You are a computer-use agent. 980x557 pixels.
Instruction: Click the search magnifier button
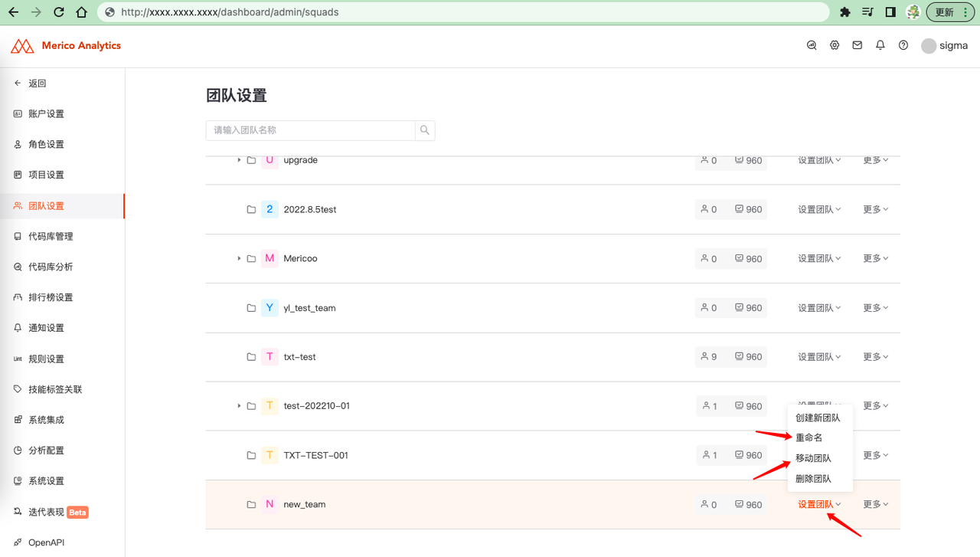click(x=425, y=130)
